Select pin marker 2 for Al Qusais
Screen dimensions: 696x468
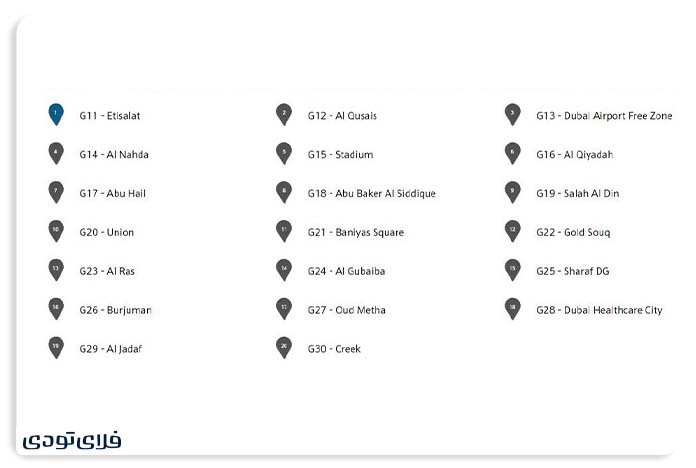click(284, 114)
